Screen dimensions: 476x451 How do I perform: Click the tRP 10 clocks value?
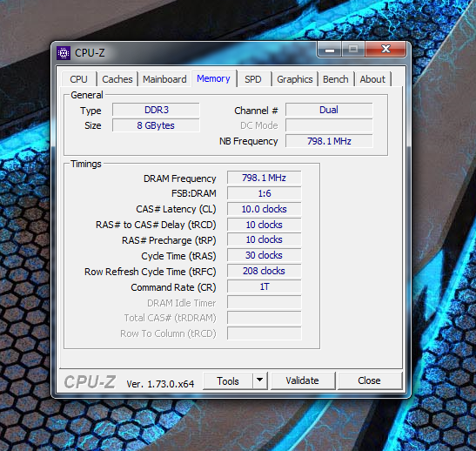click(x=265, y=239)
